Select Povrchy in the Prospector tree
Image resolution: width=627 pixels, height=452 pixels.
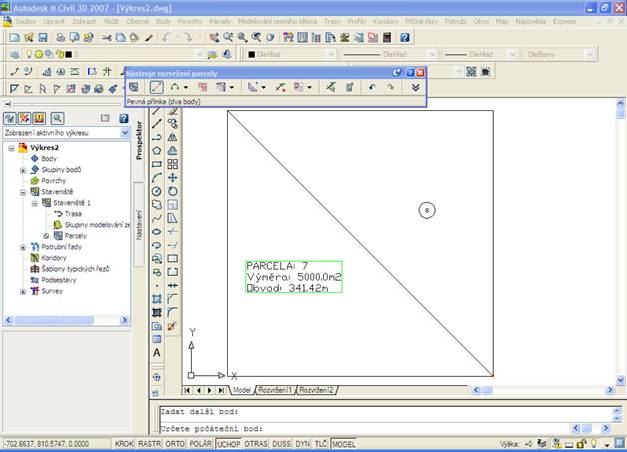click(x=54, y=181)
